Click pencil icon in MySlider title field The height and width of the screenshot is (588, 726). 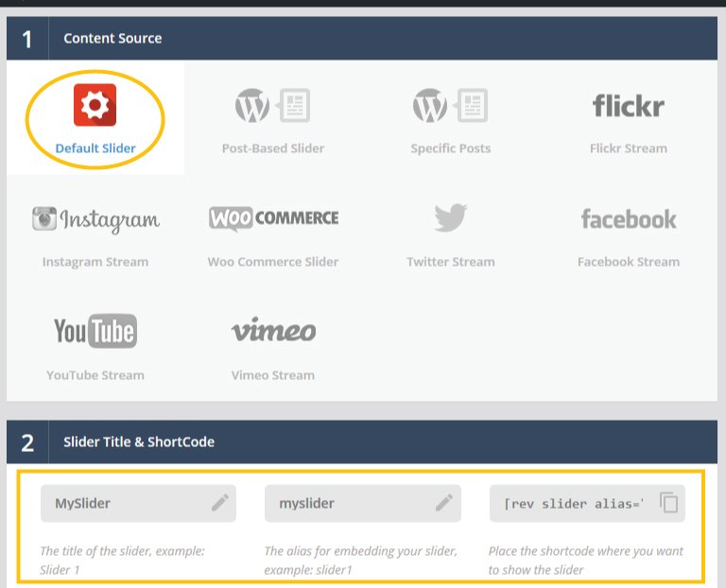220,502
